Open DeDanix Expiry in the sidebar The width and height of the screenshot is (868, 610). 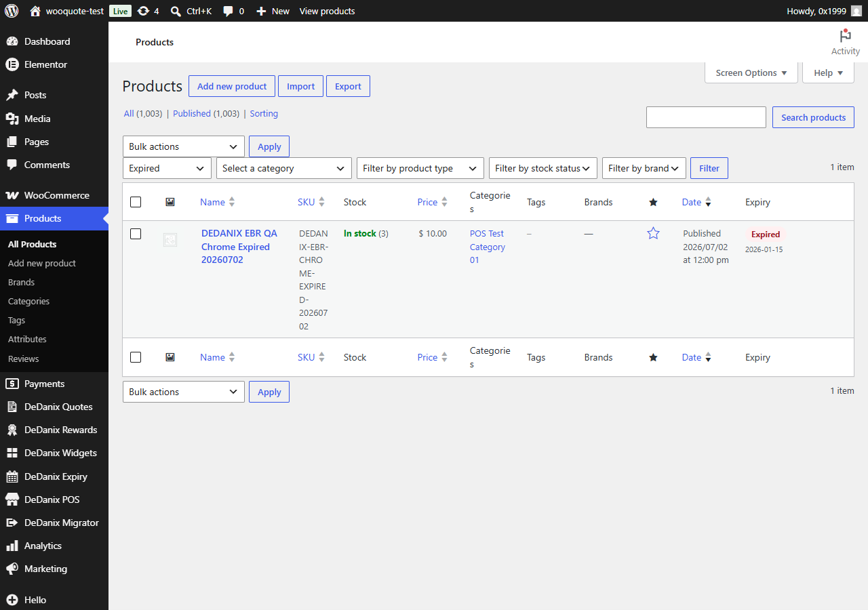click(x=54, y=476)
